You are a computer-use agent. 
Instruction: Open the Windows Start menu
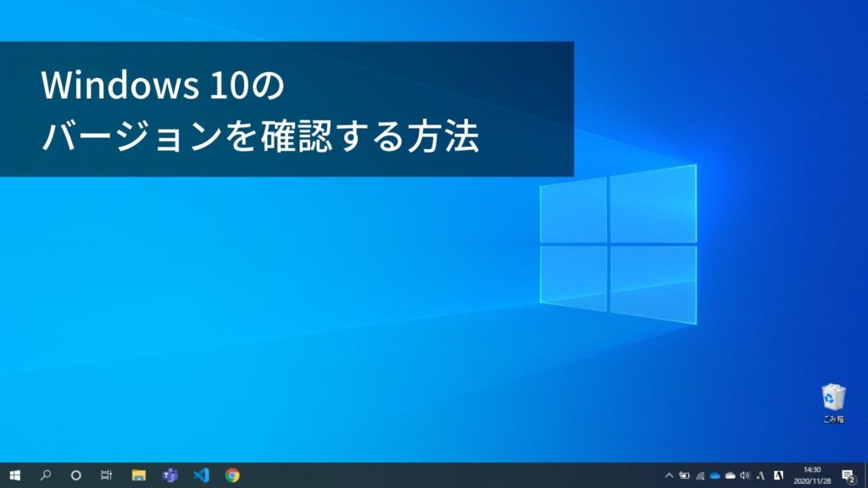15,475
